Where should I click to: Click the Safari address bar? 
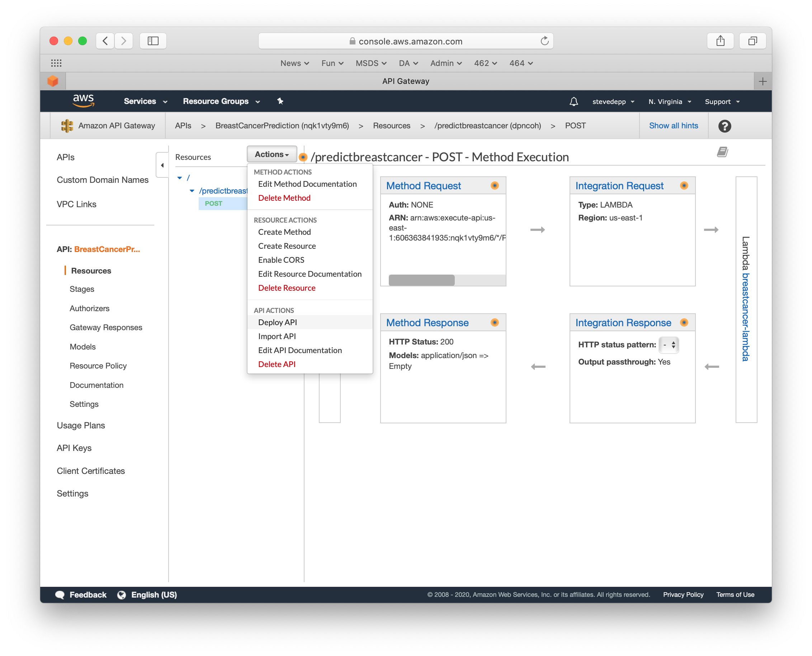coord(406,41)
